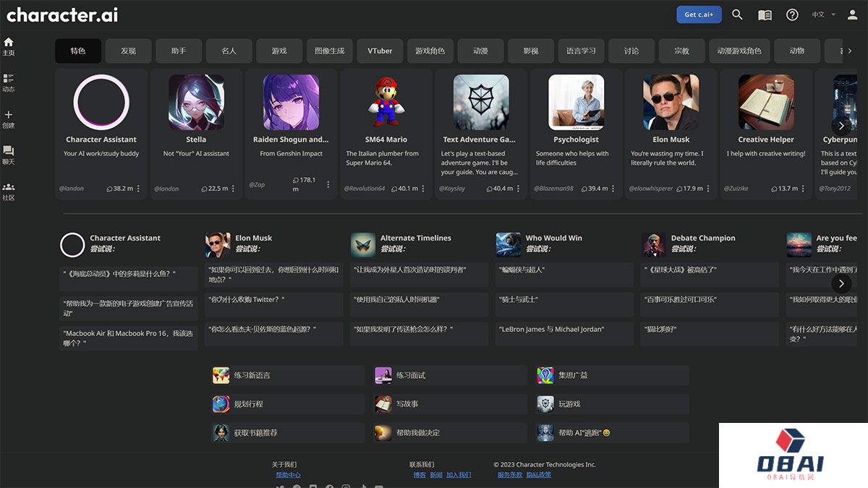This screenshot has height=488, width=868.
Task: Open 社区 community in sidebar
Action: pos(9,191)
